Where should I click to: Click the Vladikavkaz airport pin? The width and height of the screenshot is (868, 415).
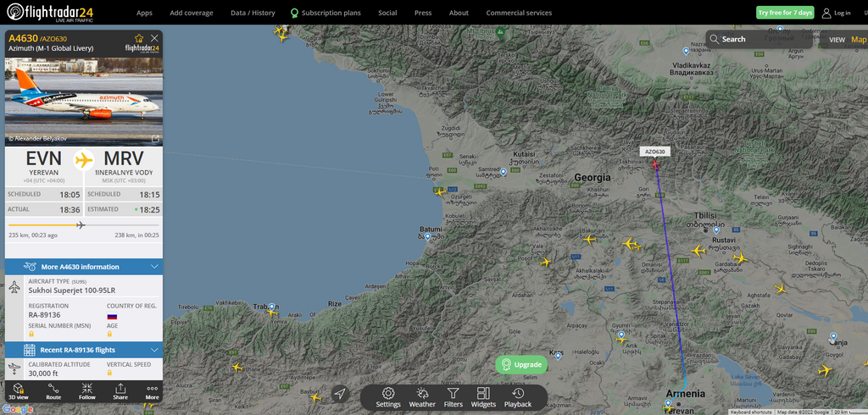[686, 51]
